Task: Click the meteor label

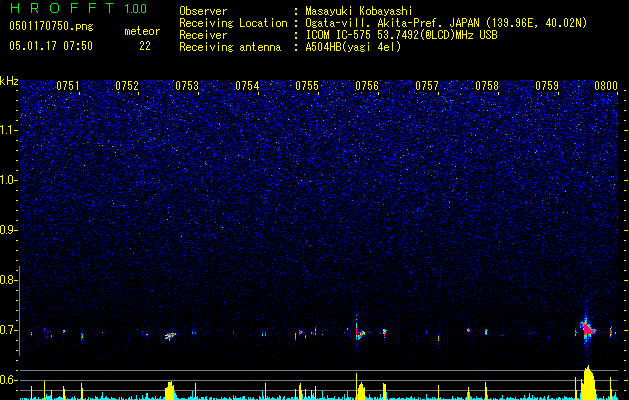Action: tap(142, 31)
